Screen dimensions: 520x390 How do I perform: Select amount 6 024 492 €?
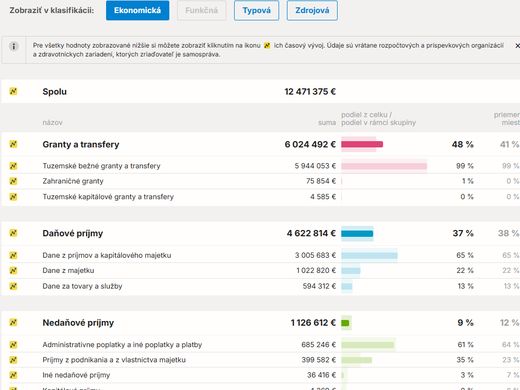click(x=310, y=144)
